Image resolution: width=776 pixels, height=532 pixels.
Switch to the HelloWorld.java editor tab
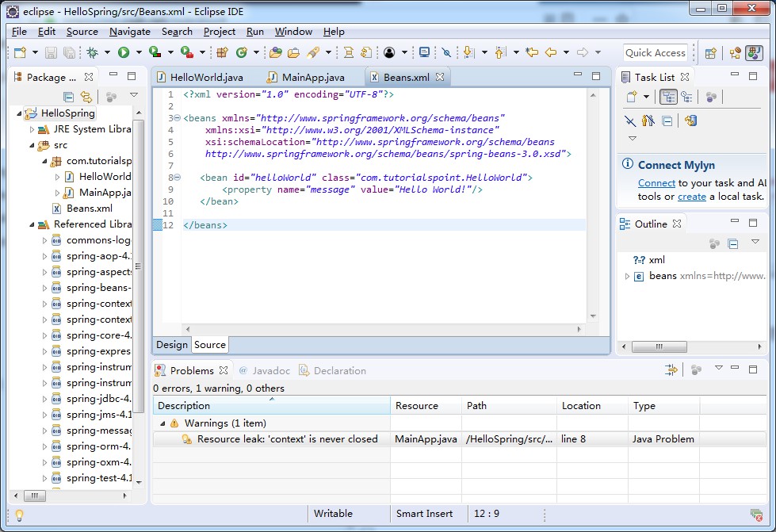point(200,77)
